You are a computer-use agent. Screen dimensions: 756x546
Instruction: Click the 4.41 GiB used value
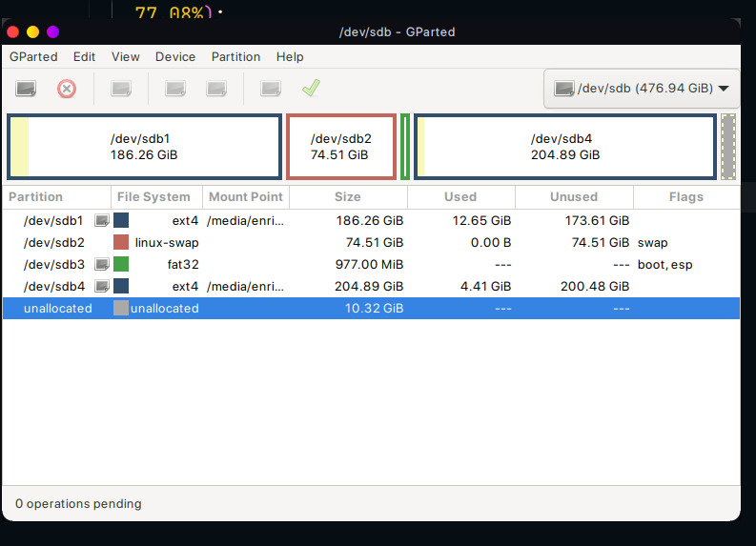(485, 286)
